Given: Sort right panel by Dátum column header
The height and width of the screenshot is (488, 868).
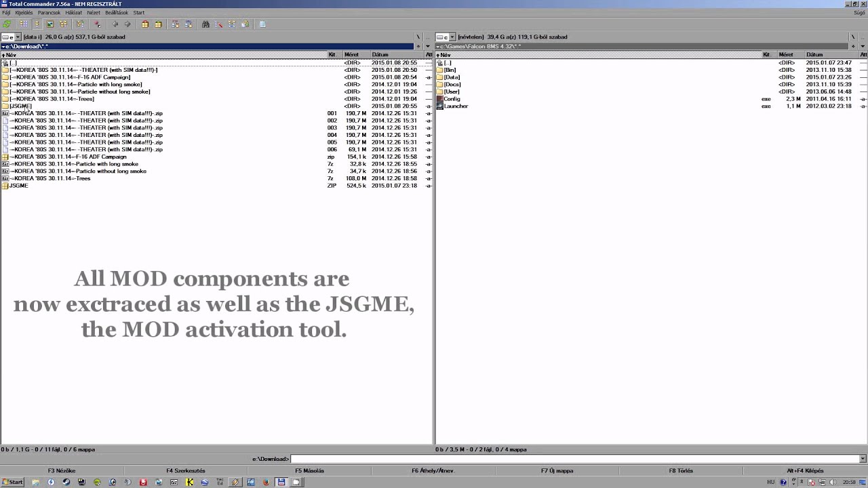Looking at the screenshot, I should [832, 54].
